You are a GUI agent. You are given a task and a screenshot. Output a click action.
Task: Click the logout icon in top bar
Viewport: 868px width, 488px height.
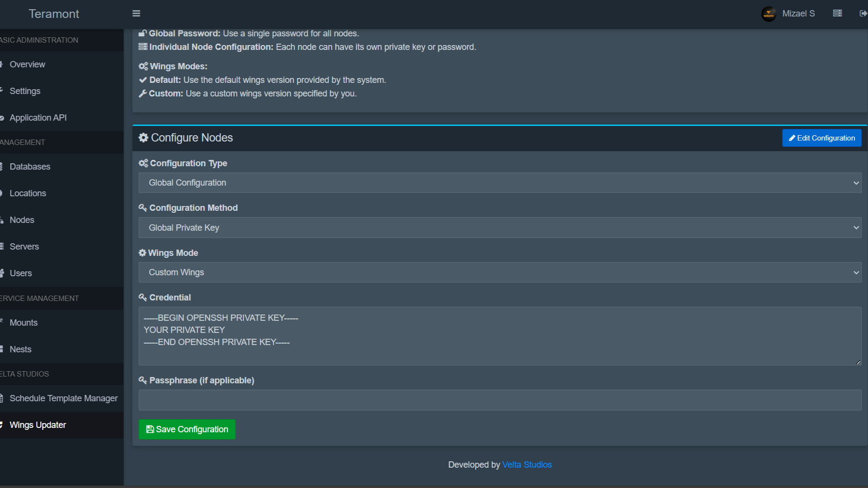click(x=863, y=14)
